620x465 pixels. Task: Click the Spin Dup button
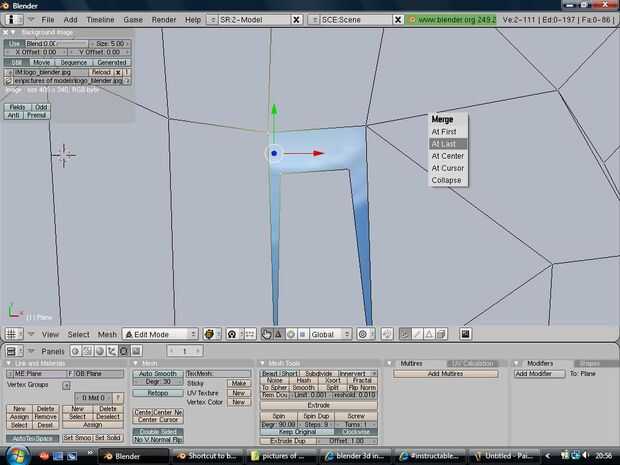point(316,416)
